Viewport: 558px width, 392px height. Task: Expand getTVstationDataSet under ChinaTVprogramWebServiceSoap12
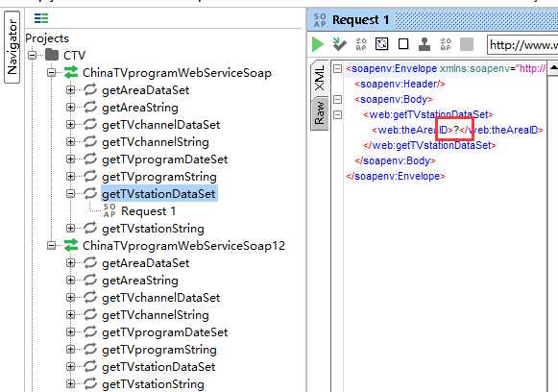tap(70, 367)
